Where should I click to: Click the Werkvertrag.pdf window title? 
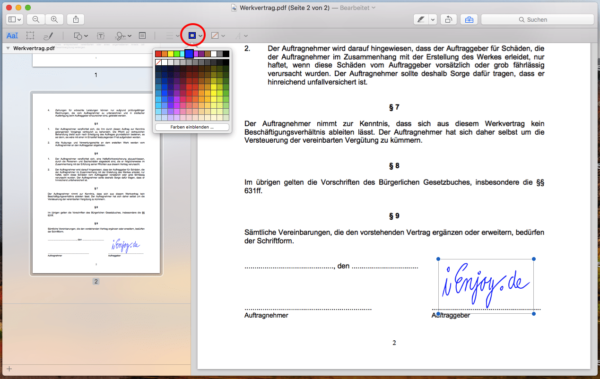click(284, 8)
